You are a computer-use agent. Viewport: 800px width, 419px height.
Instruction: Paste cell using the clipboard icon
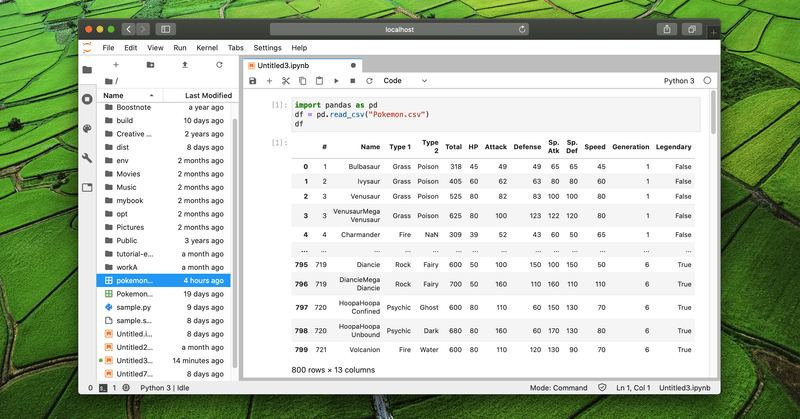tap(319, 81)
